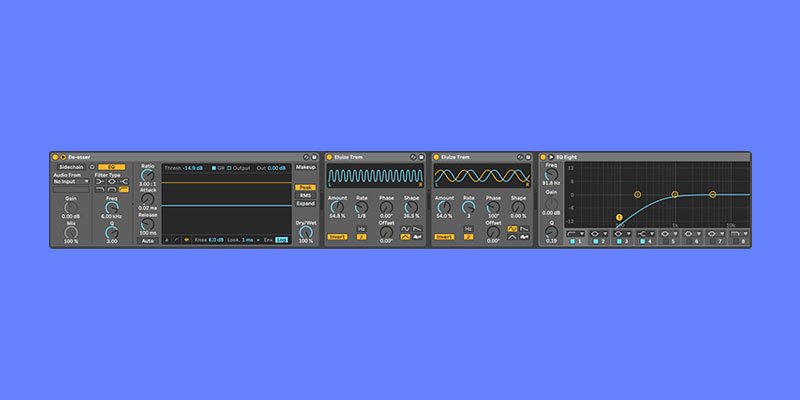Select the triangle waveform on first Eluize Trem
The height and width of the screenshot is (400, 800).
point(405,237)
